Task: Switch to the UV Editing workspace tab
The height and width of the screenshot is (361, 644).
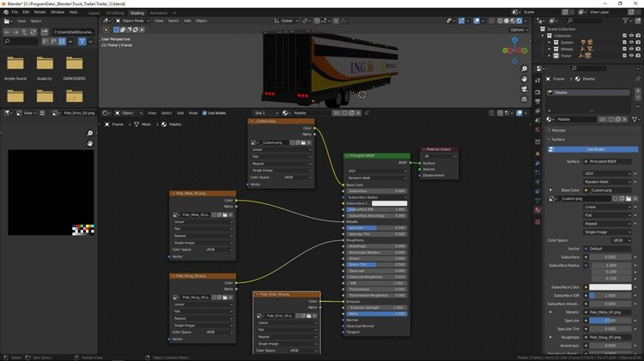Action: (114, 13)
